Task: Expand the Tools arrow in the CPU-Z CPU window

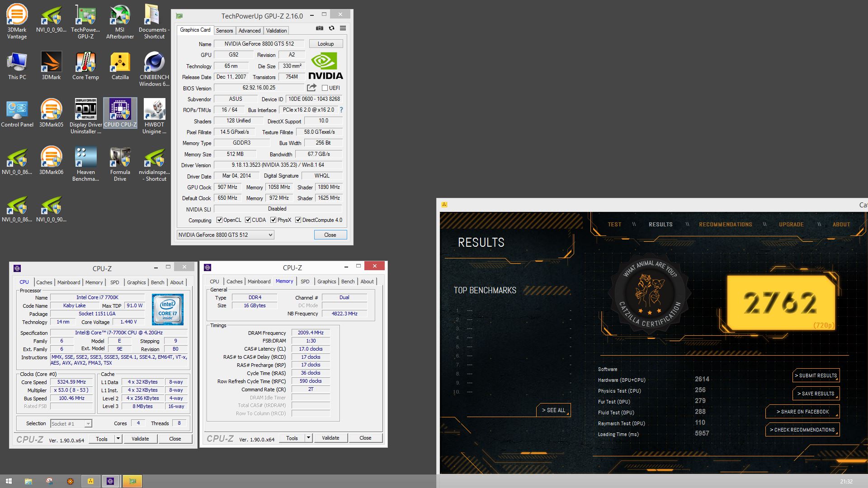Action: (118, 439)
